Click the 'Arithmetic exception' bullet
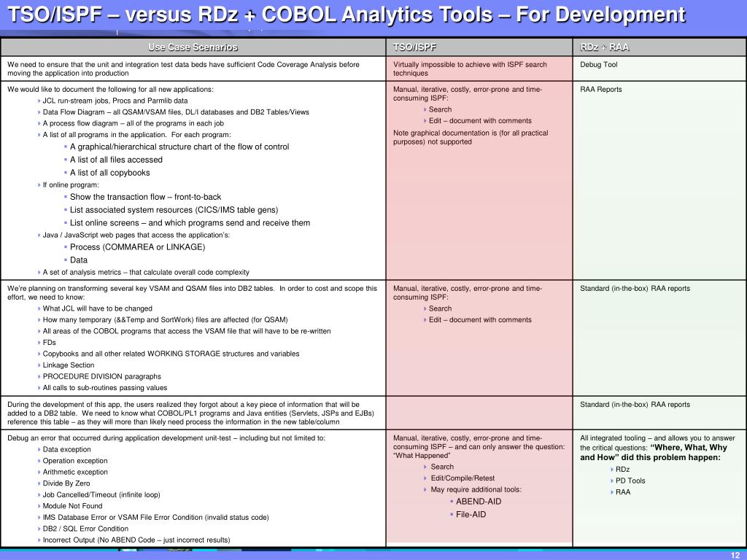The image size is (747, 560). pos(75,472)
